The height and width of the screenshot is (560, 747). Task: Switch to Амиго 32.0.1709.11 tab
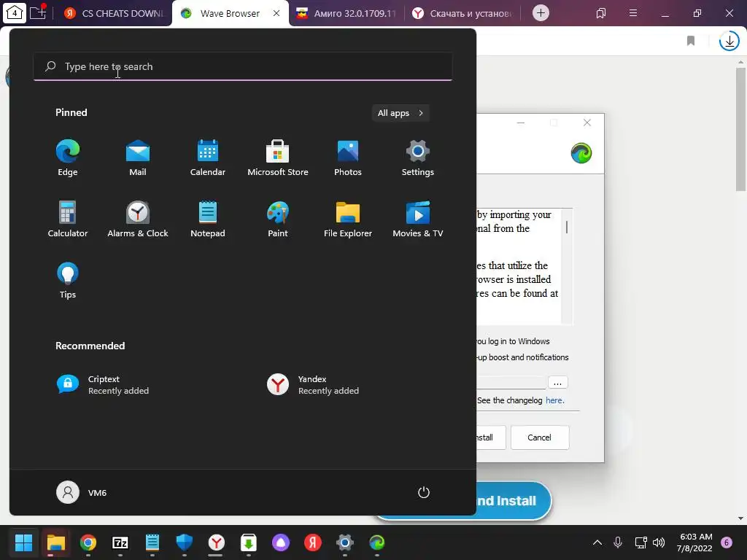[x=347, y=13]
